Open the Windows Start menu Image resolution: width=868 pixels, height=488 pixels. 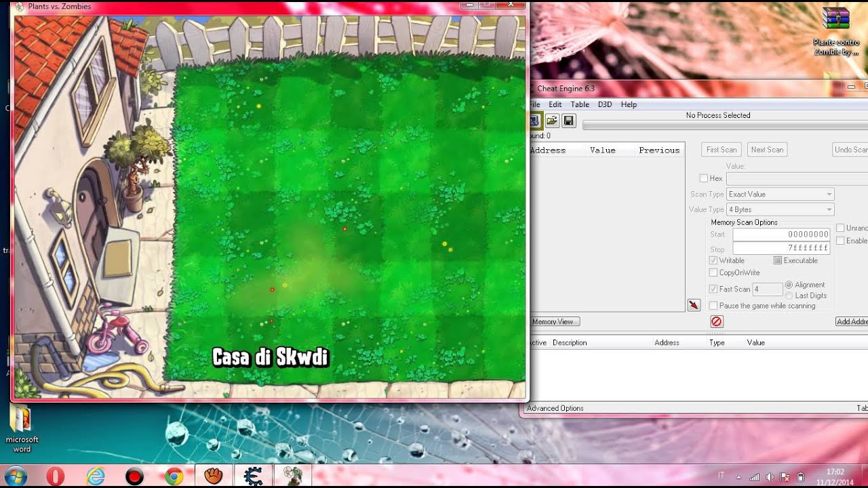(x=14, y=476)
